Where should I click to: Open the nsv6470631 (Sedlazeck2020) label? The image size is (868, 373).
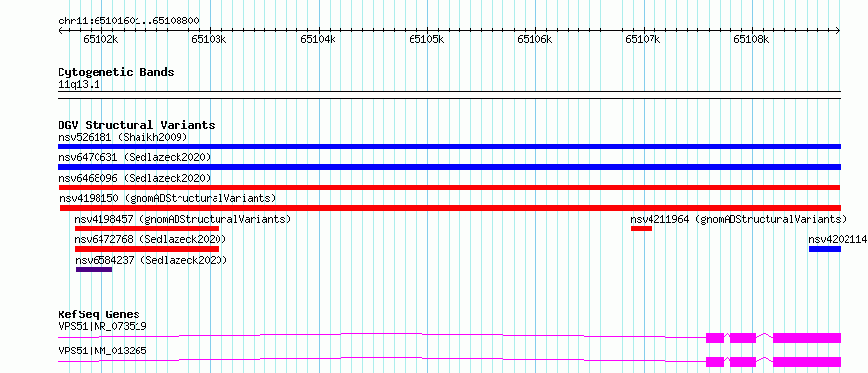tap(135, 157)
